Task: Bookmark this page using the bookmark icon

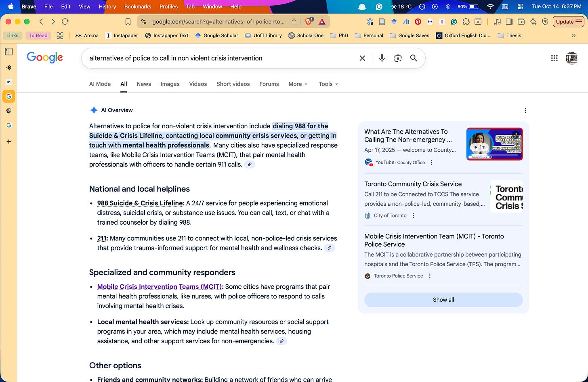Action: pyautogui.click(x=128, y=22)
